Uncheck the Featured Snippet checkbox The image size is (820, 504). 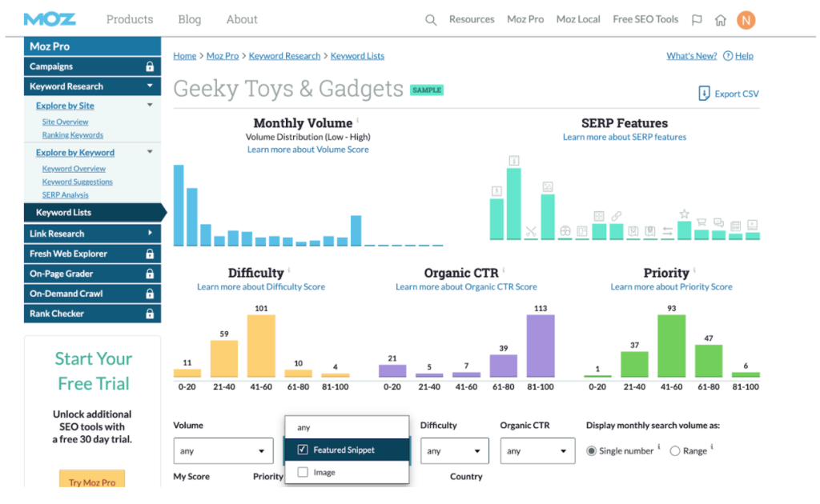(302, 450)
